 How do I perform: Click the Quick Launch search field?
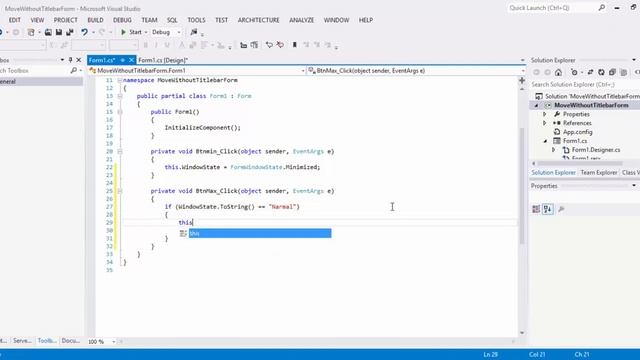553,8
